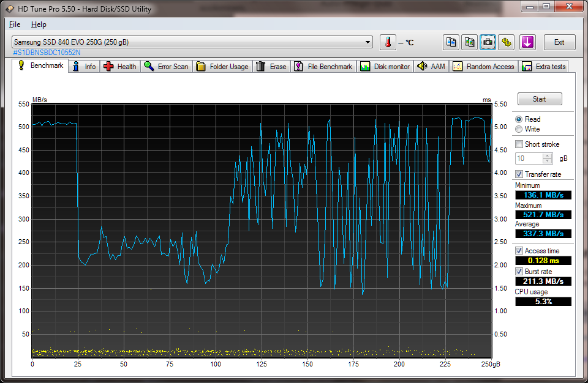Start the benchmark with Start button
The height and width of the screenshot is (383, 588).
[540, 99]
